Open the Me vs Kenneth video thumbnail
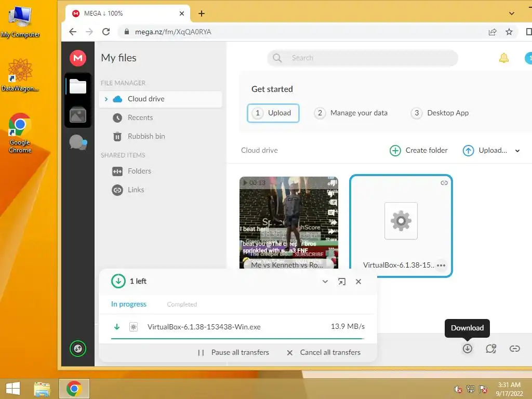The image size is (532, 399). pos(289,222)
